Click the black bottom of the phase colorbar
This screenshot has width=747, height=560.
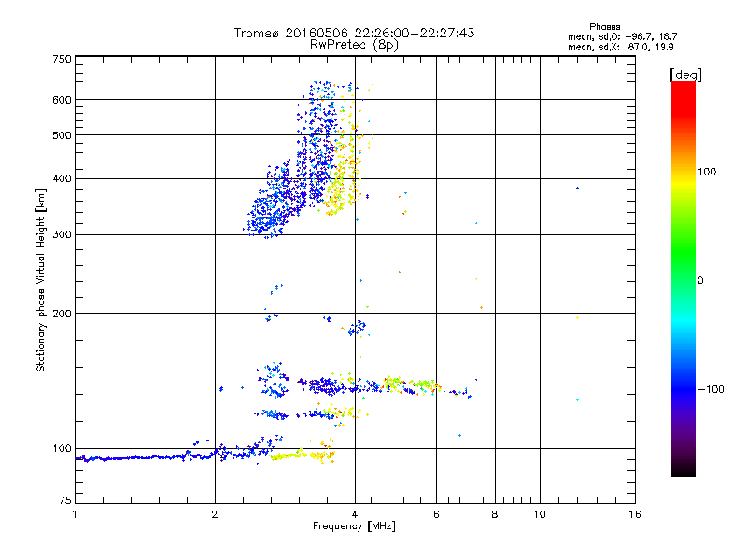[684, 469]
